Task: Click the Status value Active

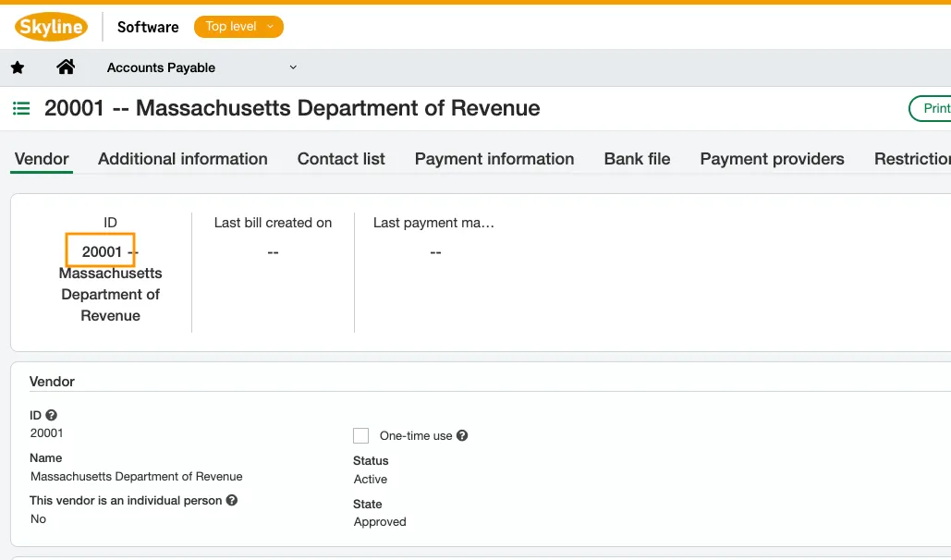Action: tap(371, 480)
